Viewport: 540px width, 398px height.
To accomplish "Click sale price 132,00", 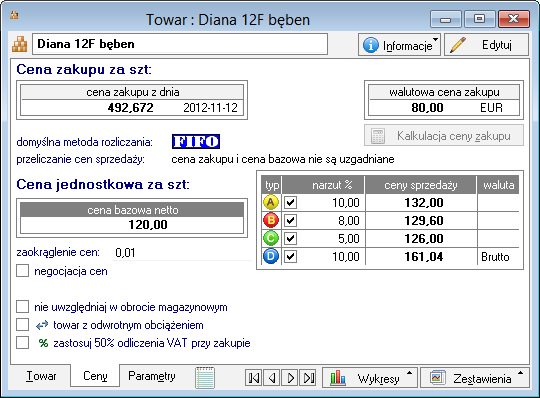I will pyautogui.click(x=424, y=202).
